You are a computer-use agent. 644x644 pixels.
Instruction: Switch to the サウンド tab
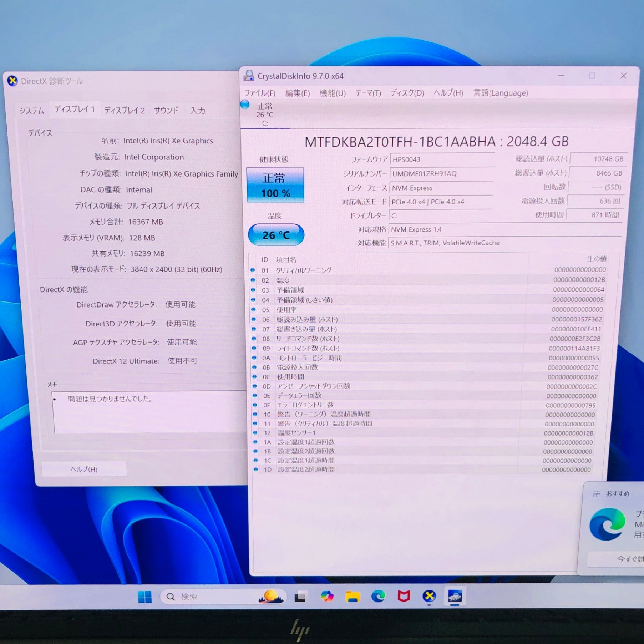(x=166, y=110)
